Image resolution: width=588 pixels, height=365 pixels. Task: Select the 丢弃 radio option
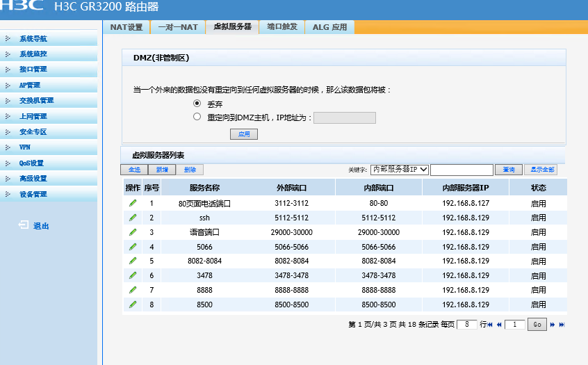(x=197, y=103)
